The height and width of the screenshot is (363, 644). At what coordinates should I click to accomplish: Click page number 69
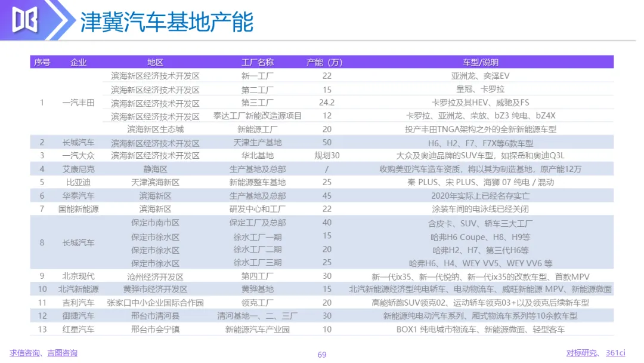pos(321,355)
